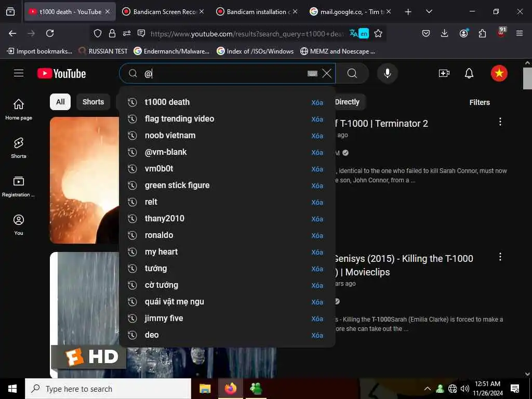
Task: Switch to Bandicam Screen Recorder tab
Action: (x=164, y=11)
